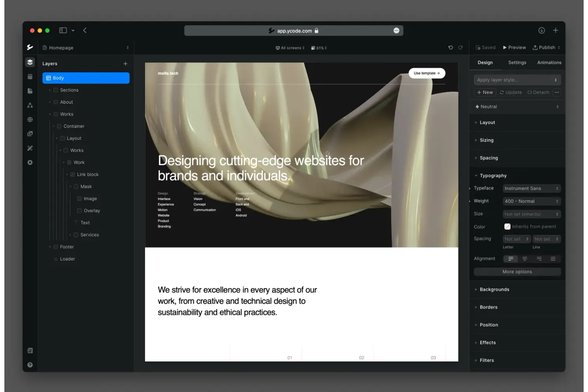Click the Publish button
The image size is (588, 392).
pos(546,47)
